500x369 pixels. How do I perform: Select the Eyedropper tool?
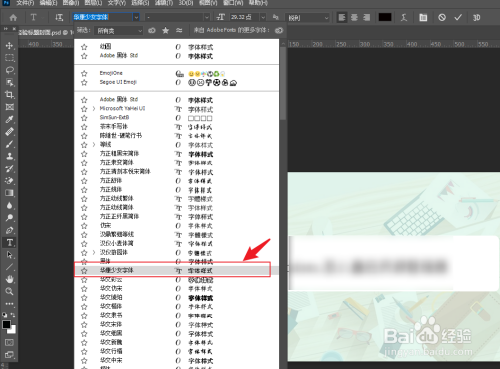9,119
